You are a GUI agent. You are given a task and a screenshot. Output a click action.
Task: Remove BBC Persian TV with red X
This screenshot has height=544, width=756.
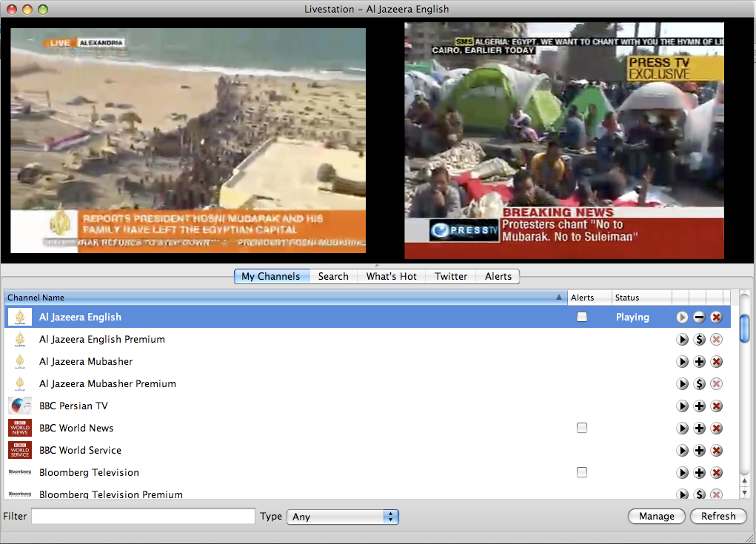point(717,406)
